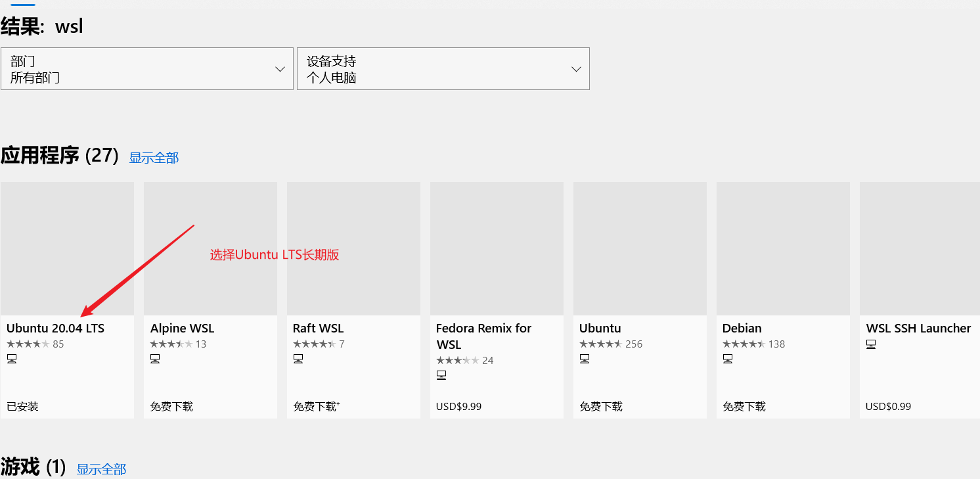Click the 游戏 (1) section heading
Viewport: 980px width, 479px height.
(x=33, y=467)
